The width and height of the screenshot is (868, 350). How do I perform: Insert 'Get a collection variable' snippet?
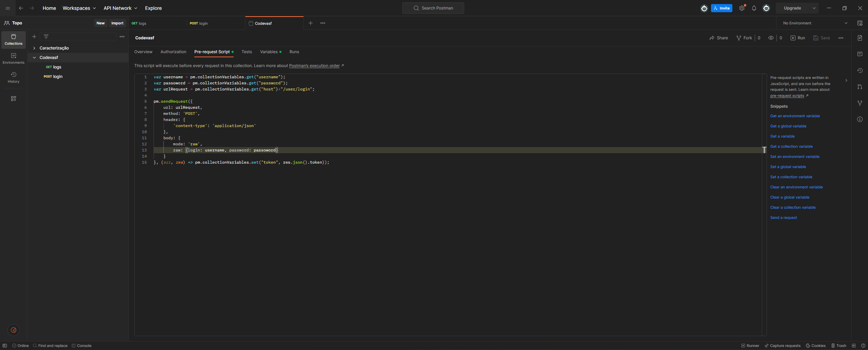791,146
